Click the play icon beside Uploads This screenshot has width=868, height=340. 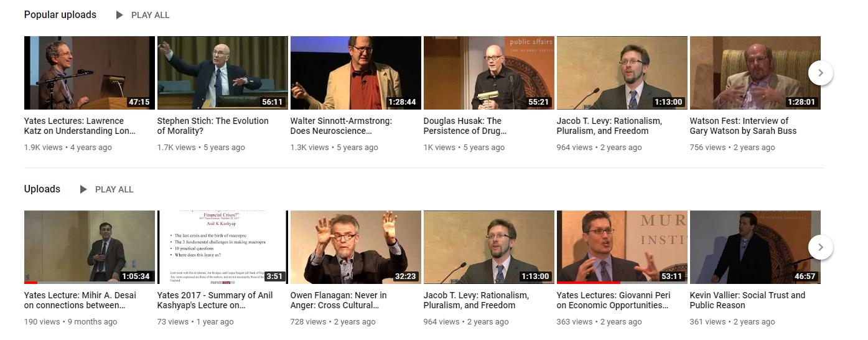[x=83, y=189]
